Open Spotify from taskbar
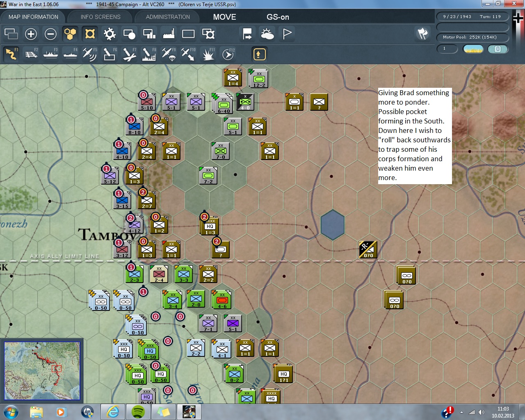Screen dimensions: 525x420 pyautogui.click(x=138, y=412)
